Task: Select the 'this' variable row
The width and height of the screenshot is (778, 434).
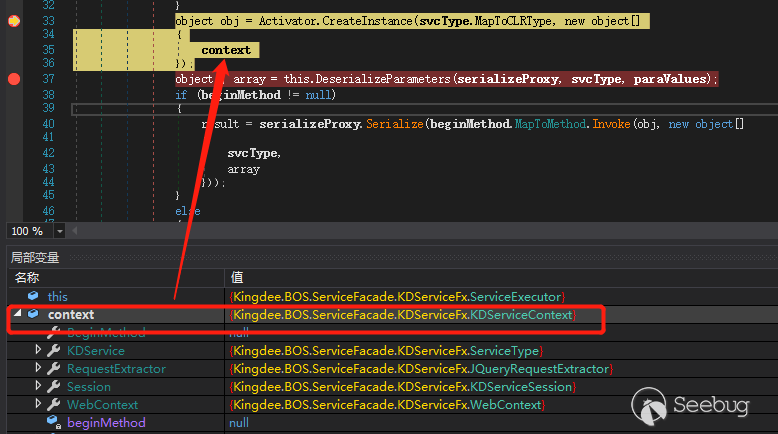Action: coord(392,297)
